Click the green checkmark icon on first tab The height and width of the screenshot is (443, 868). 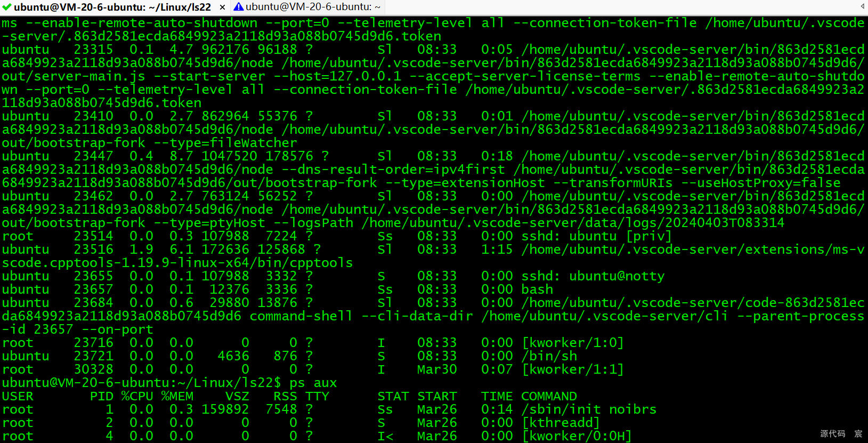coord(6,7)
